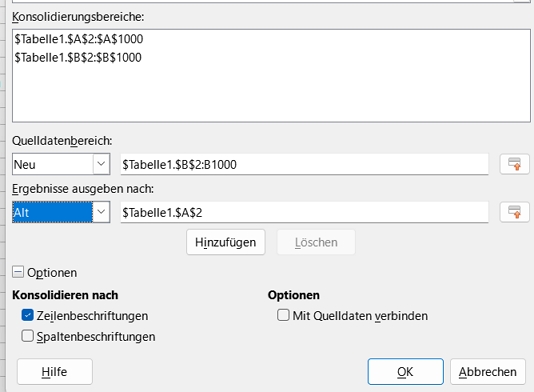Click the shrink icon beside Ergebnisse ausgeben field
534x392 pixels.
(x=514, y=212)
